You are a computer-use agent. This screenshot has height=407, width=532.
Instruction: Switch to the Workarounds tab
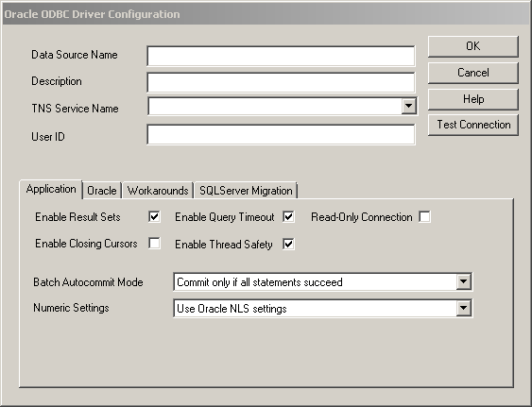(158, 190)
